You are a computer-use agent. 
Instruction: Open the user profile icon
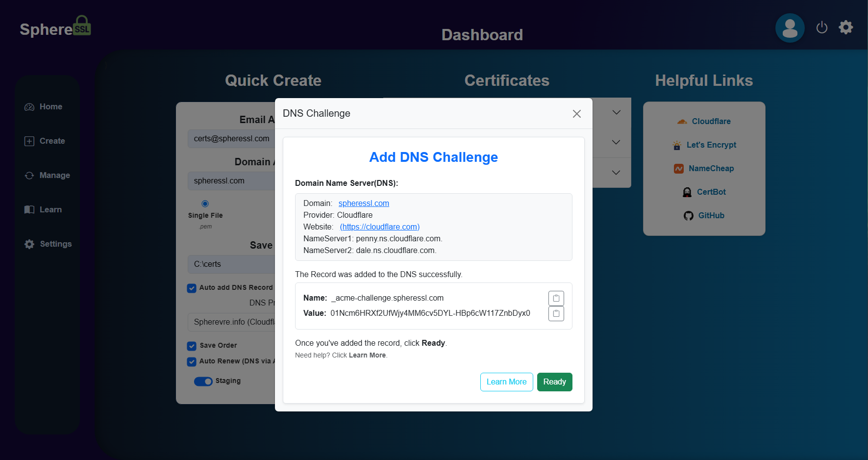pos(790,28)
